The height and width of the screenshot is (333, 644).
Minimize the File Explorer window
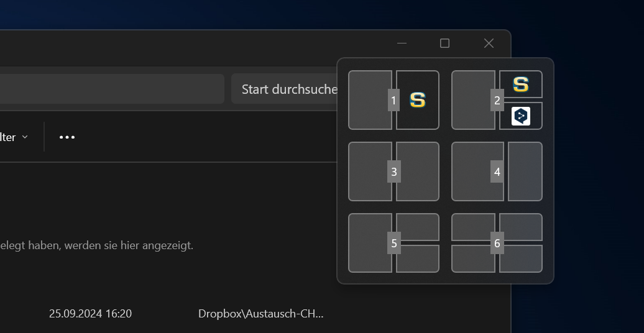pos(402,43)
